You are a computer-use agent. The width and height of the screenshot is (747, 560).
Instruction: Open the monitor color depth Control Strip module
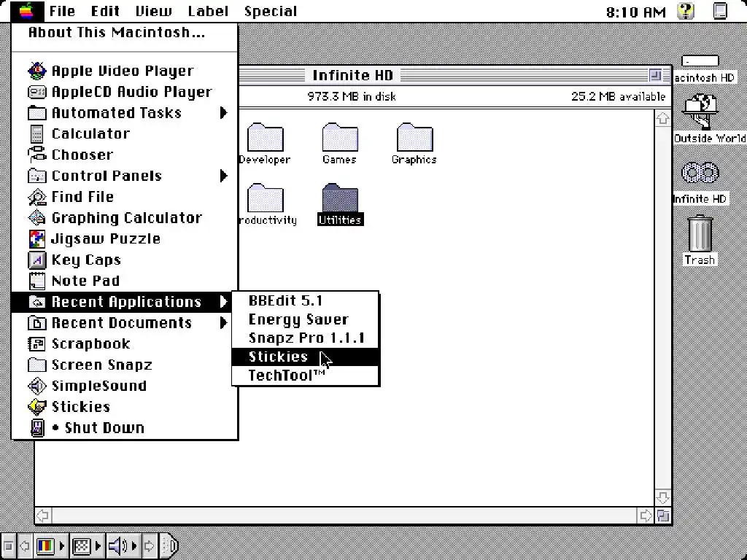point(50,545)
